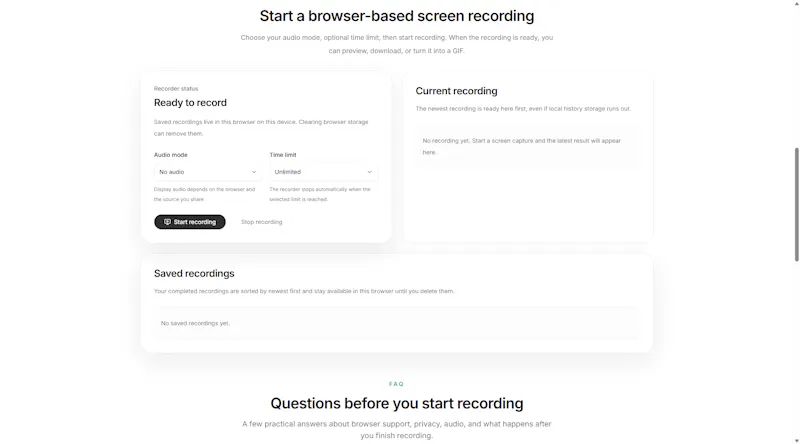Click 'Start a browser-based screen recording' heading
Image resolution: width=800 pixels, height=444 pixels.
click(x=397, y=16)
